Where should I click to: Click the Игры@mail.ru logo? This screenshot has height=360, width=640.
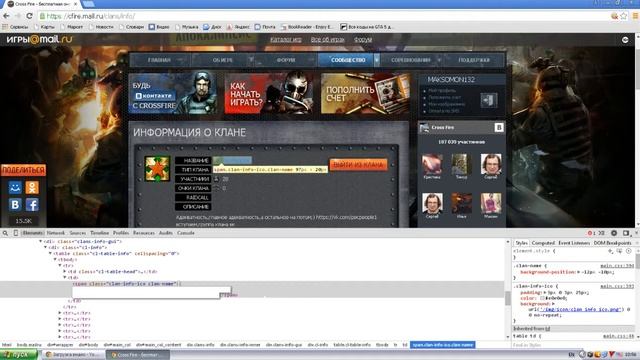click(x=39, y=40)
